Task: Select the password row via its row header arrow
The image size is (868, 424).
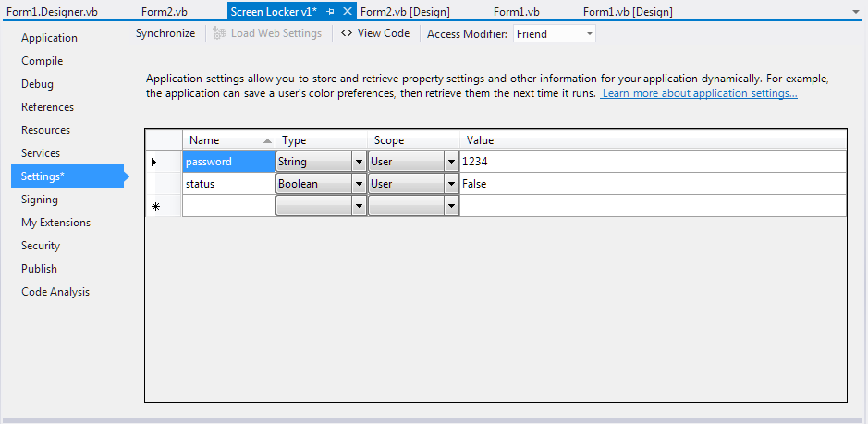Action: click(164, 162)
